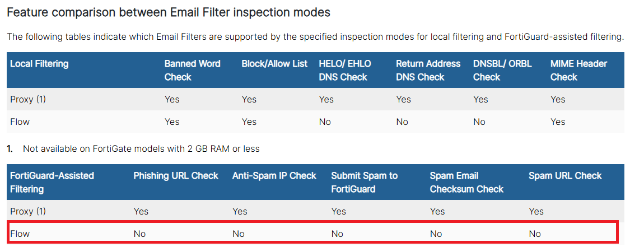The width and height of the screenshot is (644, 247).
Task: Select the HELO/EHLO DNS Check header
Action: (x=344, y=70)
